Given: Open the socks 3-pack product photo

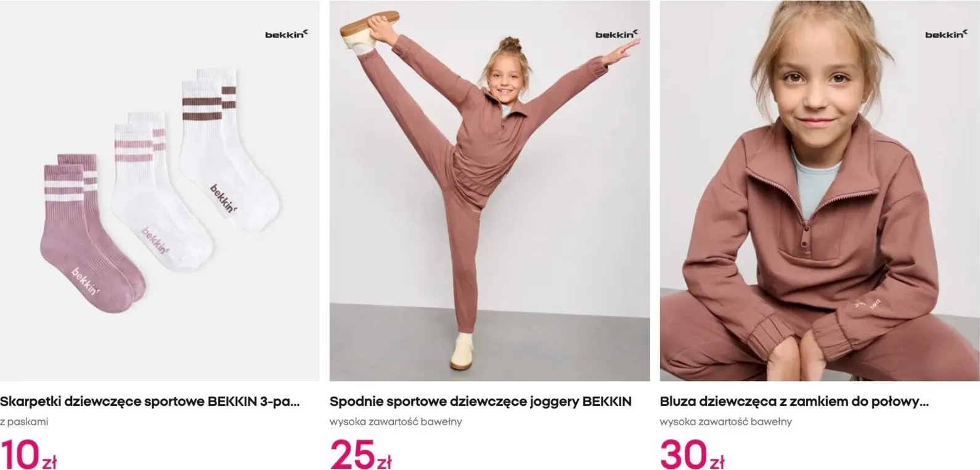Looking at the screenshot, I should click(160, 191).
